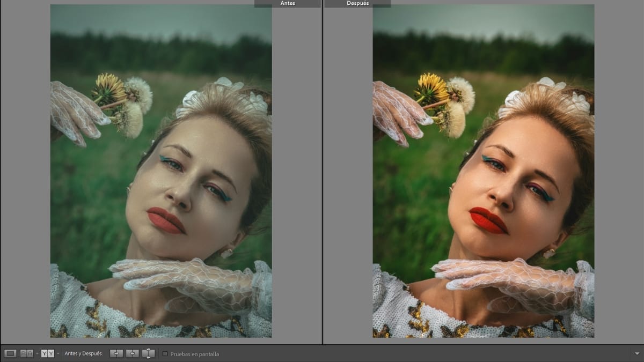Swap Before and After settings
This screenshot has width=644, height=362.
(149, 353)
